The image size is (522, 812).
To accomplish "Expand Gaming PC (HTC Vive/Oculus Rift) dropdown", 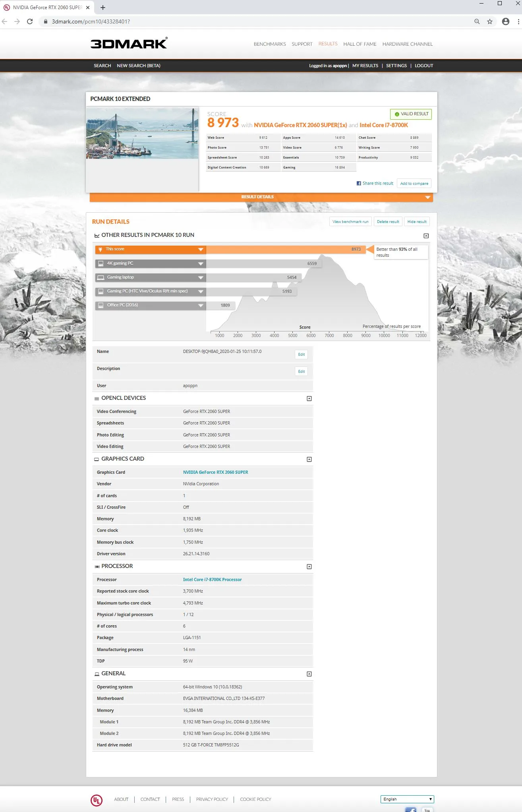I will point(201,291).
